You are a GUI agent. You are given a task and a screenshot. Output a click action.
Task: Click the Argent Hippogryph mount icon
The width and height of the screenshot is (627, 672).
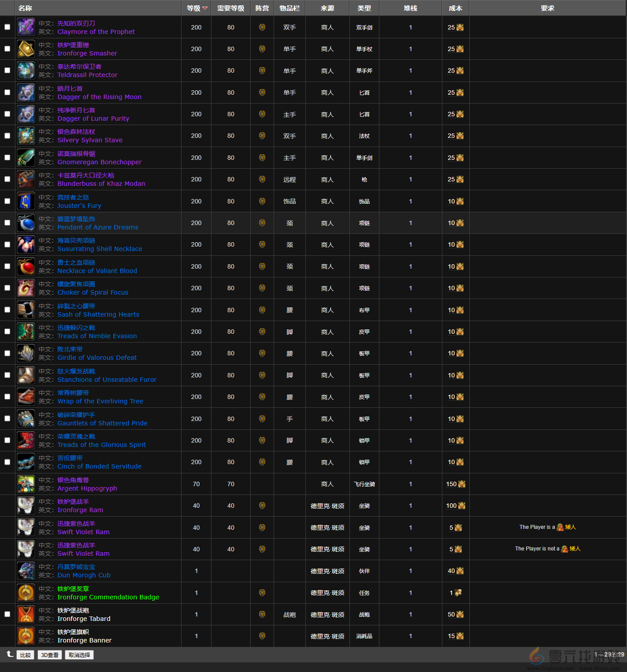pyautogui.click(x=26, y=484)
